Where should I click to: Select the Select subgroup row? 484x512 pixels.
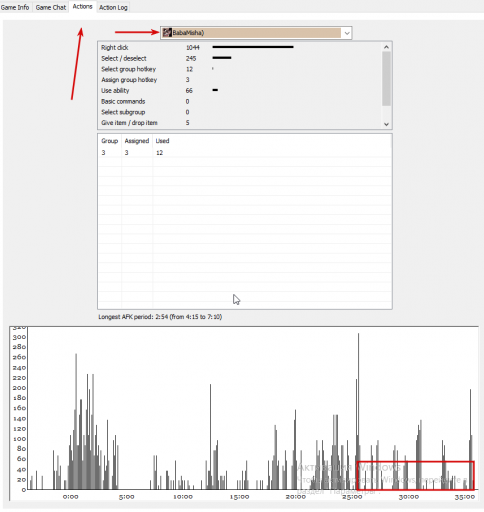point(240,112)
